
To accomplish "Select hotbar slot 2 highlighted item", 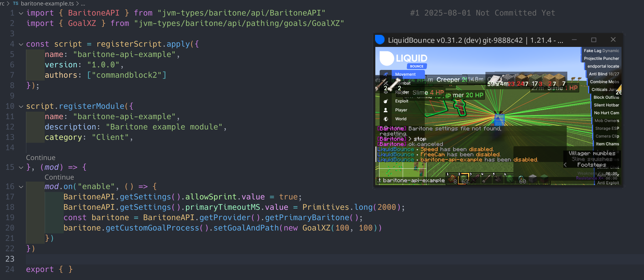I will click(x=464, y=179).
